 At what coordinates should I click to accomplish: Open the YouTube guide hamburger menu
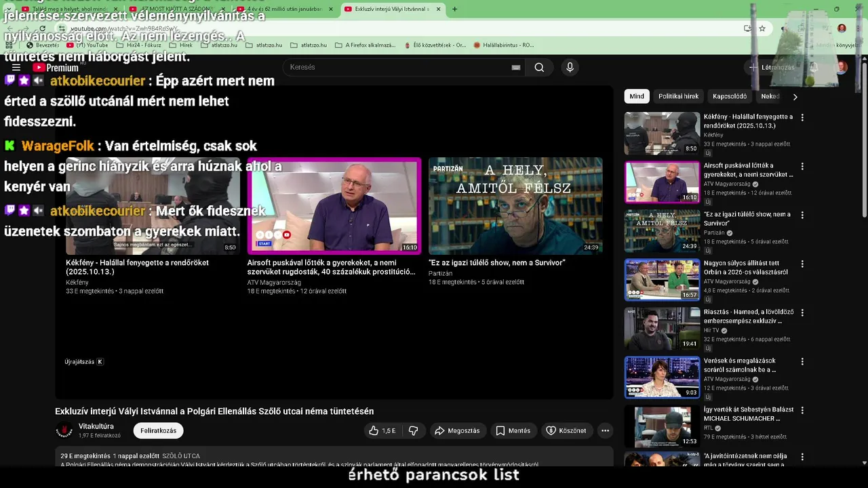pos(16,68)
